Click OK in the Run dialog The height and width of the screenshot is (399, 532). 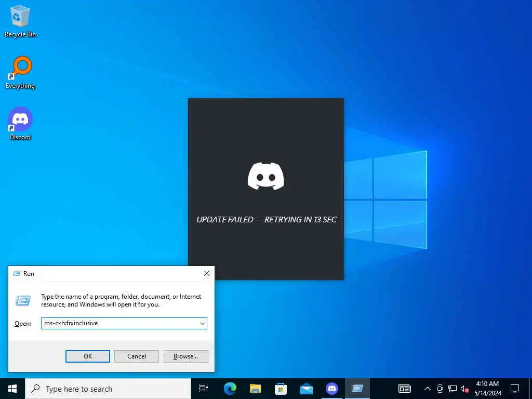87,356
